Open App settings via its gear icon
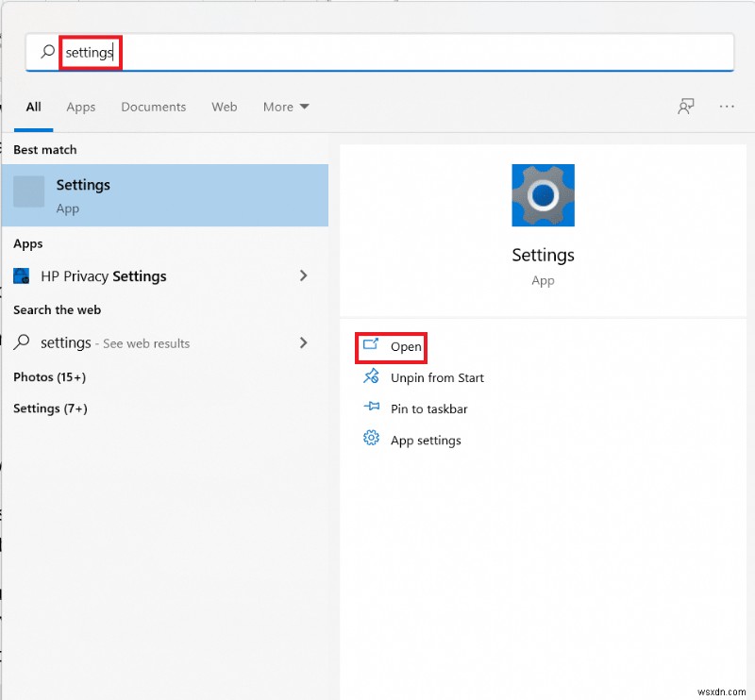This screenshot has width=755, height=700. point(372,440)
